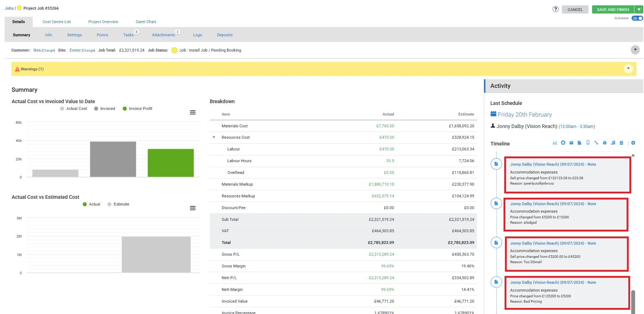Filter timeline by calendar schedule icon
This screenshot has width=644, height=314.
[571, 143]
